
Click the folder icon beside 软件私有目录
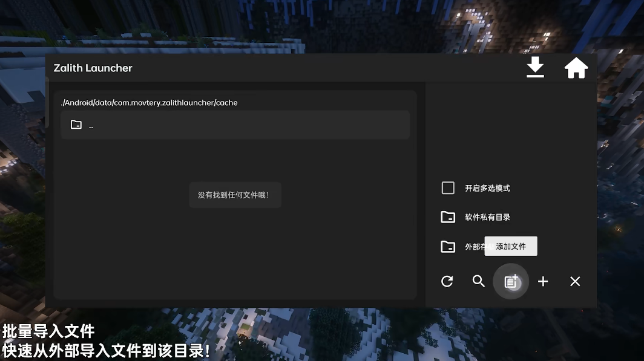[448, 216]
